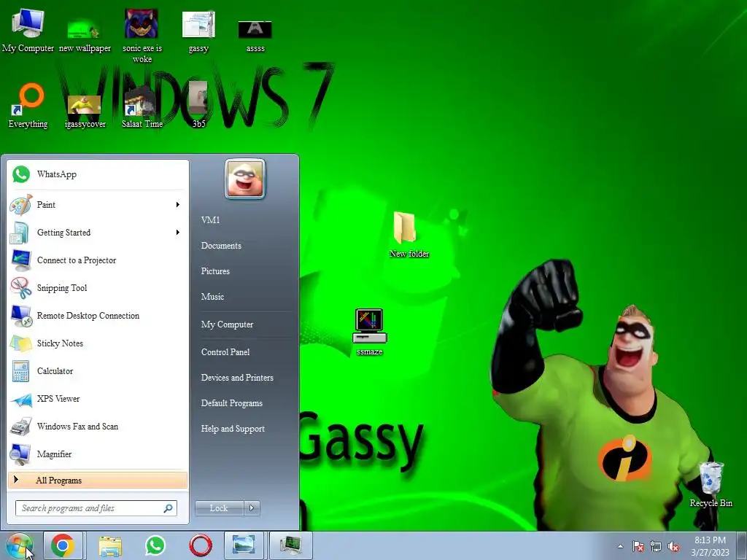This screenshot has height=560, width=747.
Task: Select the Everything shortcut
Action: coord(28,106)
